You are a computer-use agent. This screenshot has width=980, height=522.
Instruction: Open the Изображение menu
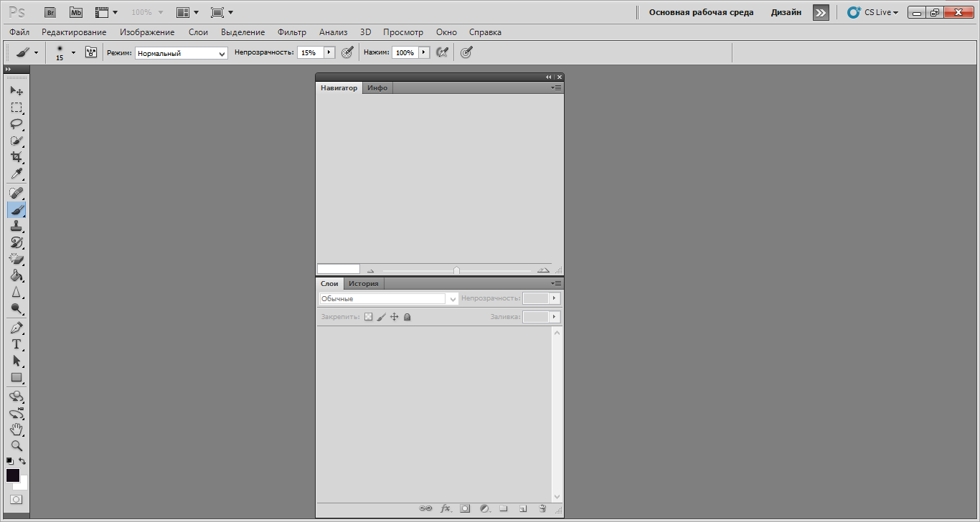tap(147, 32)
